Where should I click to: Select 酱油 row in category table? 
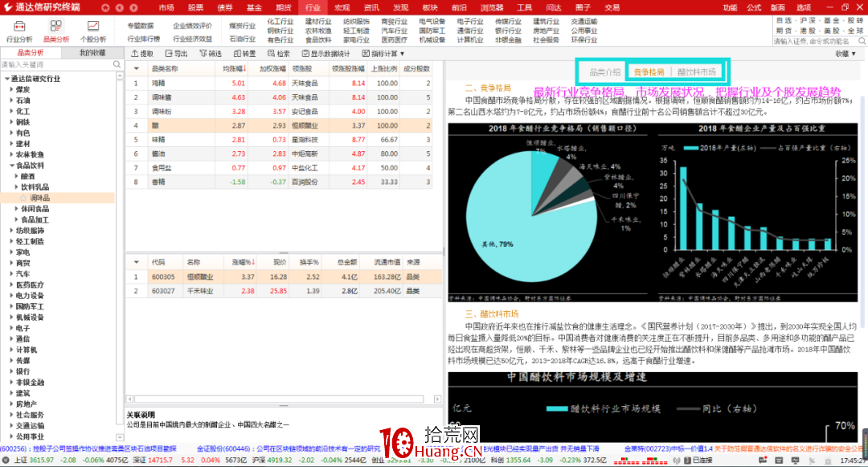click(x=278, y=154)
